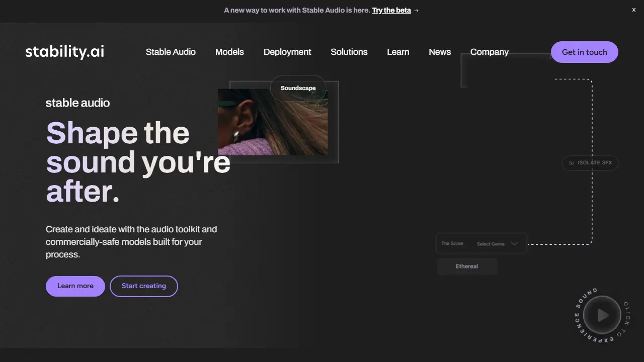Select the Ethereal genre chip
Screen dimensions: 644x362
(467, 266)
